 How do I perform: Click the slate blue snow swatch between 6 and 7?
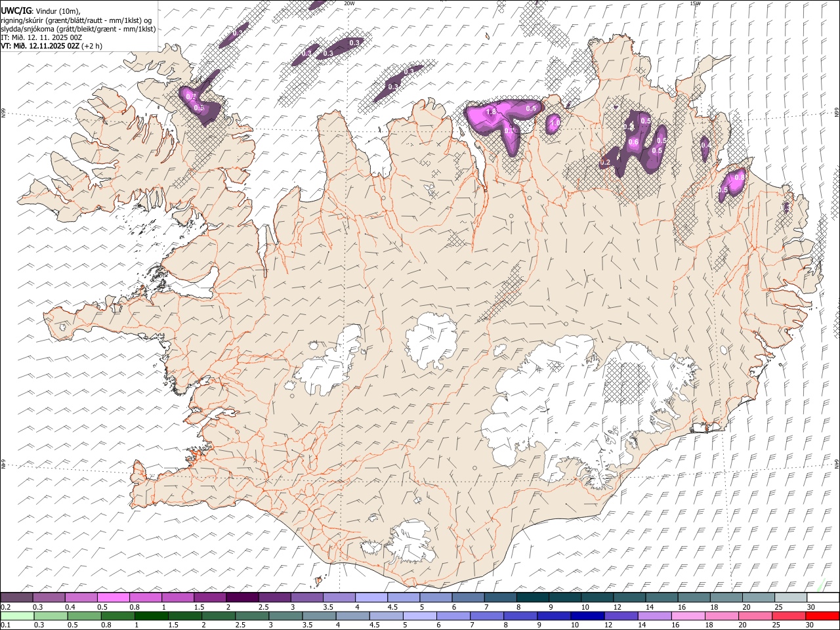pyautogui.click(x=467, y=597)
